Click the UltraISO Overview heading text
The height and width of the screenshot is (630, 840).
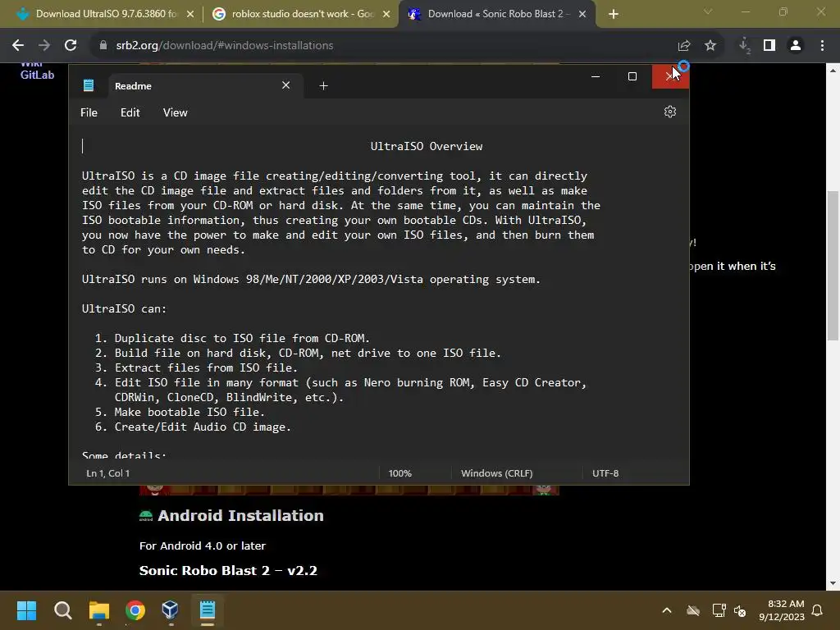[x=427, y=146]
